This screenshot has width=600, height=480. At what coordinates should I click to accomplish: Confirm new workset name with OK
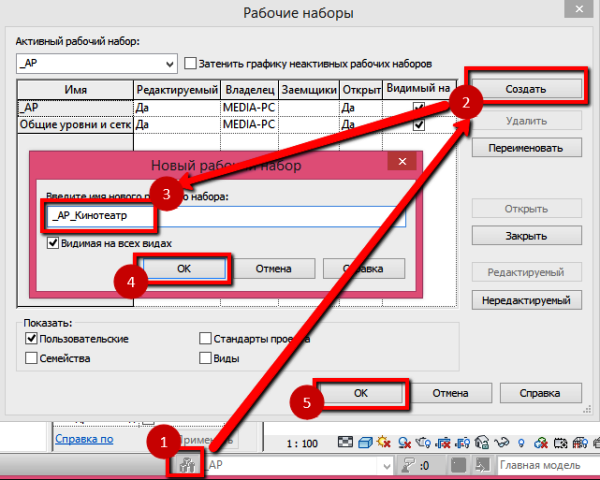pos(184,268)
